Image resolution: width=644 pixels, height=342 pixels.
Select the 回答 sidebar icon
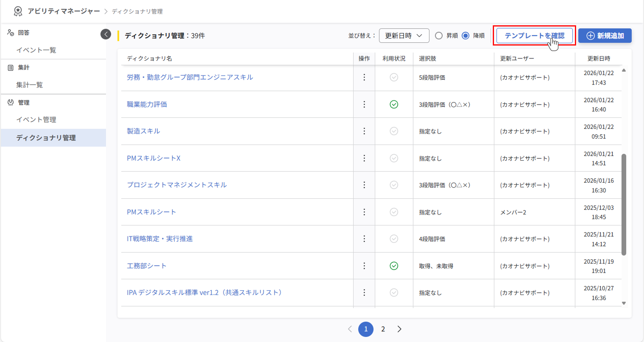11,32
